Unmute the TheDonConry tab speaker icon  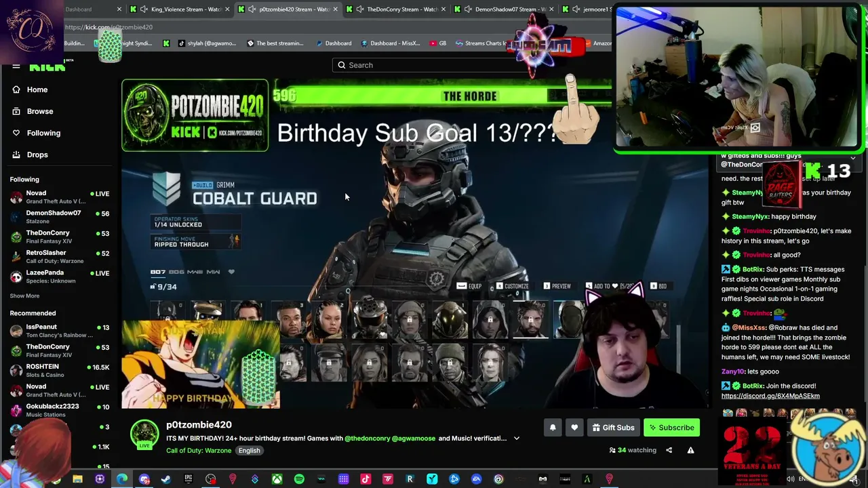[x=360, y=9]
